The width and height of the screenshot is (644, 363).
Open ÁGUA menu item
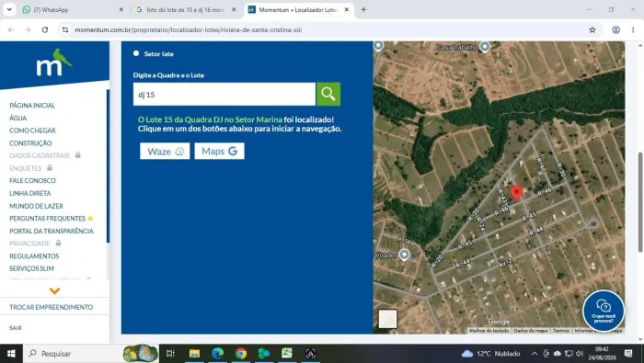click(18, 118)
